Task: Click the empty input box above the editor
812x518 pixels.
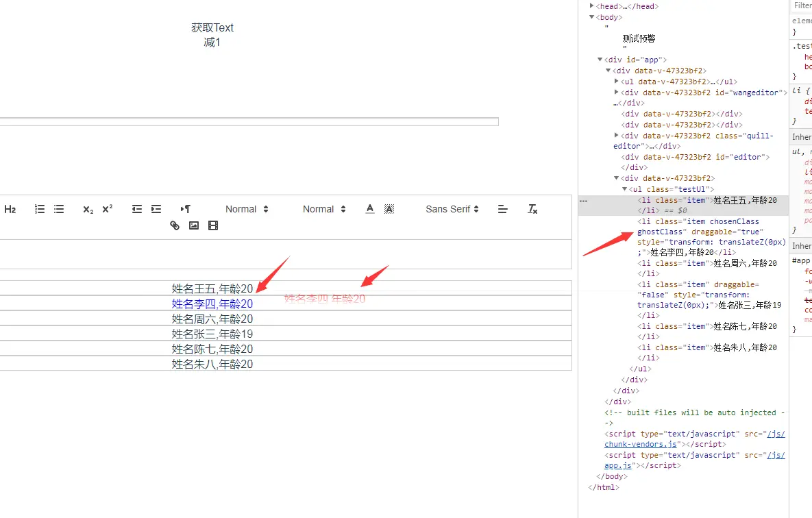Action: (249, 122)
